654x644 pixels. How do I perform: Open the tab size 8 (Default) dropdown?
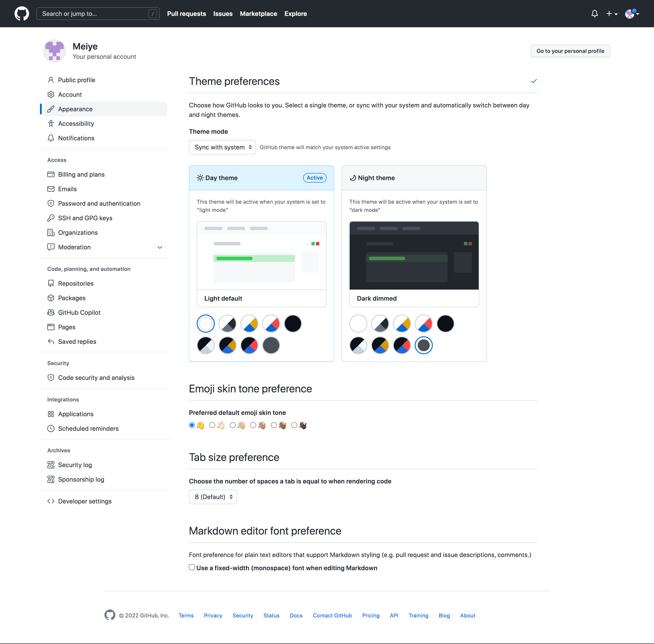pos(213,497)
